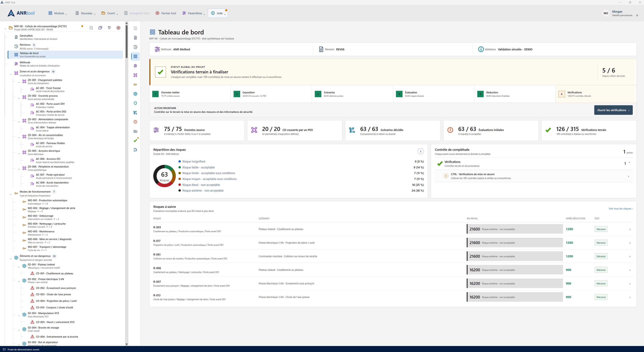This screenshot has height=352, width=644.
Task: Collapse the MIP-08 project tree node
Action: click(x=5, y=29)
